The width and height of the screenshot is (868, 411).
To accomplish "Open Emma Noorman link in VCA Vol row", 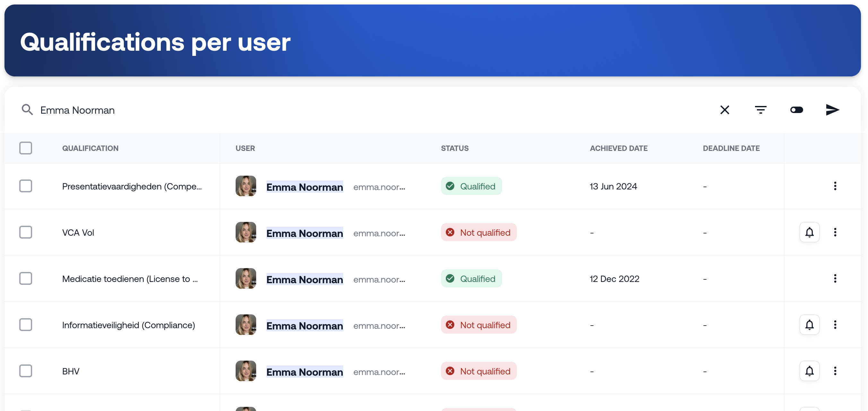I will (x=304, y=233).
